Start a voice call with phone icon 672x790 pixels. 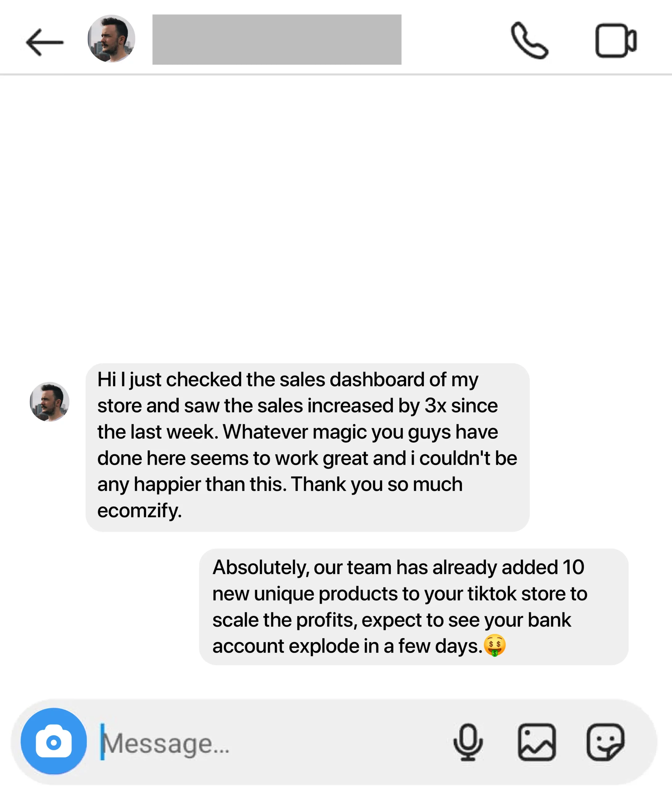529,40
